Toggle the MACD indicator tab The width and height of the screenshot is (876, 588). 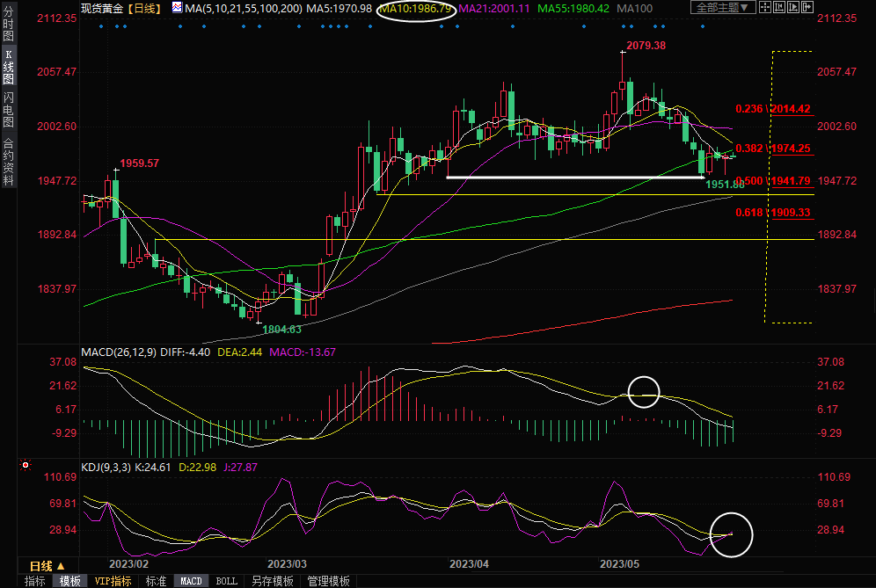[x=191, y=581]
